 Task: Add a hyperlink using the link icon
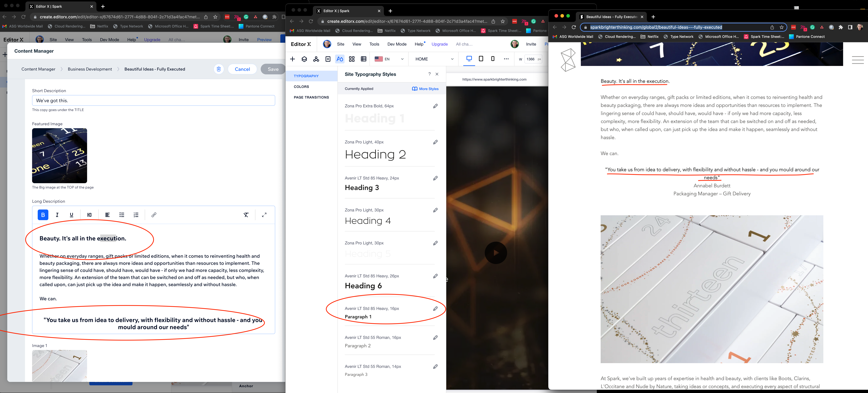pos(154,215)
